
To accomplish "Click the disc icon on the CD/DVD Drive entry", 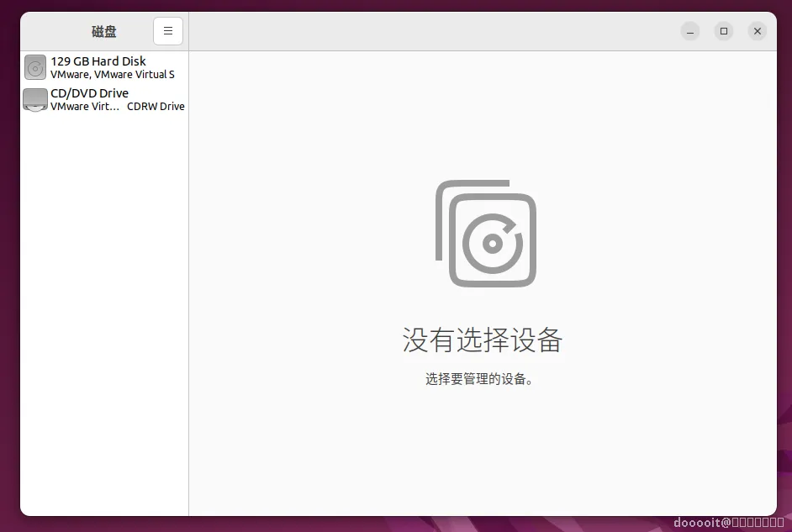I will pos(34,99).
